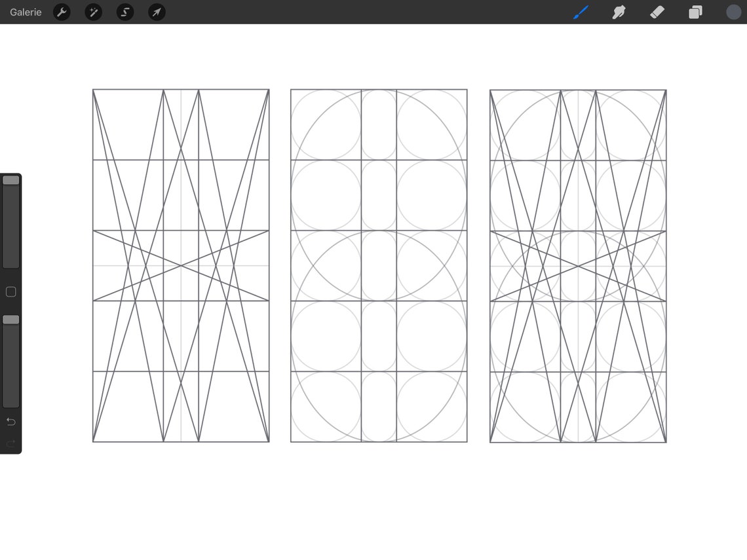Image resolution: width=747 pixels, height=560 pixels.
Task: Open the Actions menu with the wrench icon
Action: coord(62,12)
